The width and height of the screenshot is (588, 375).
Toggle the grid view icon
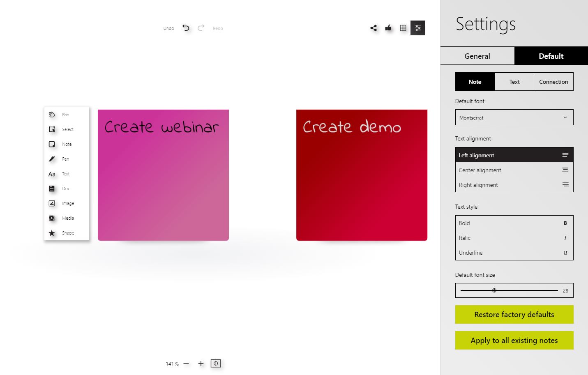[403, 28]
